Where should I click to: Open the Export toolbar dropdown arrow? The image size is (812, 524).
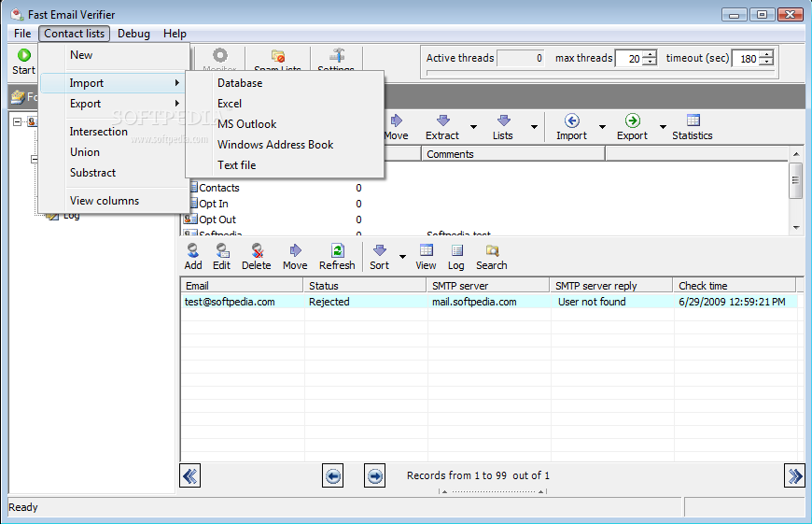coord(663,126)
